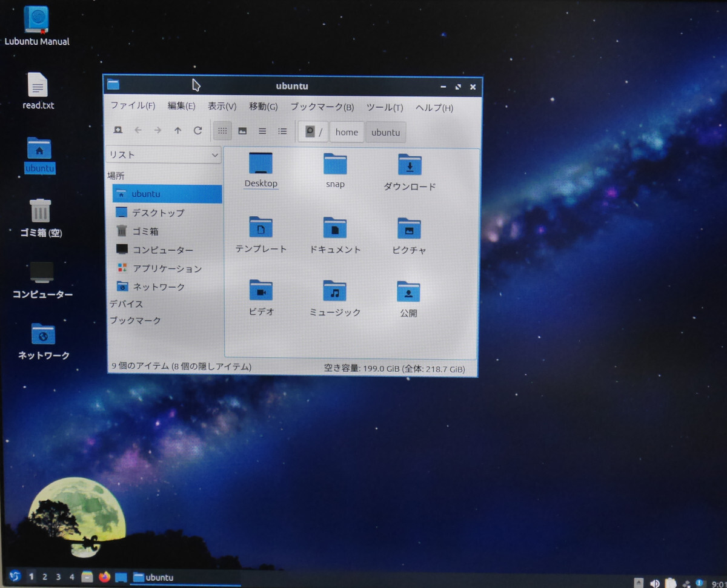Open the ヘルプ(H) menu
Screen dimensions: 727x588
coord(434,108)
